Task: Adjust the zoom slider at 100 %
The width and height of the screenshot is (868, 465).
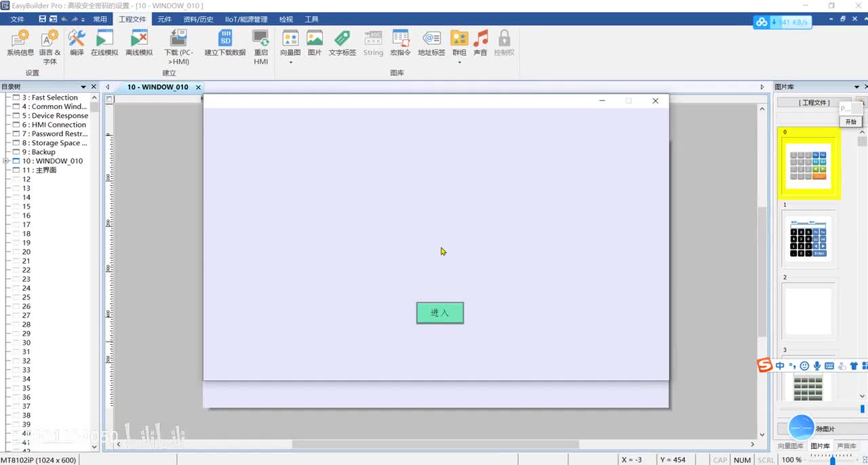Action: (x=833, y=460)
